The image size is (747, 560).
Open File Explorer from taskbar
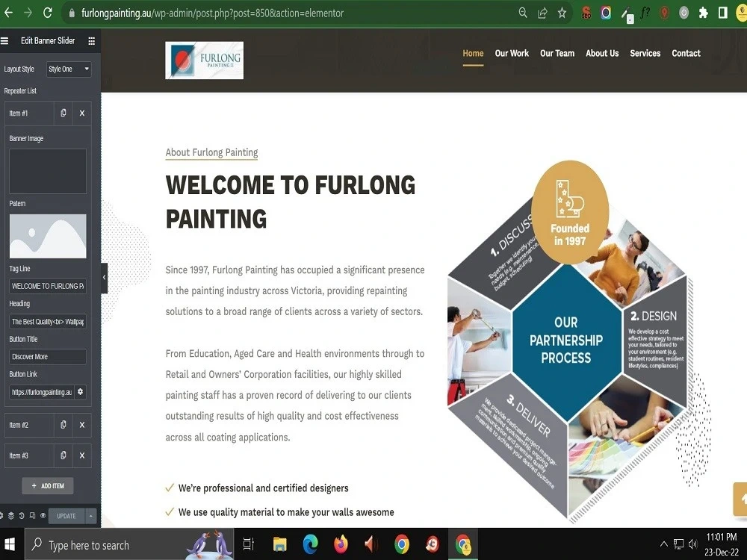coord(279,544)
